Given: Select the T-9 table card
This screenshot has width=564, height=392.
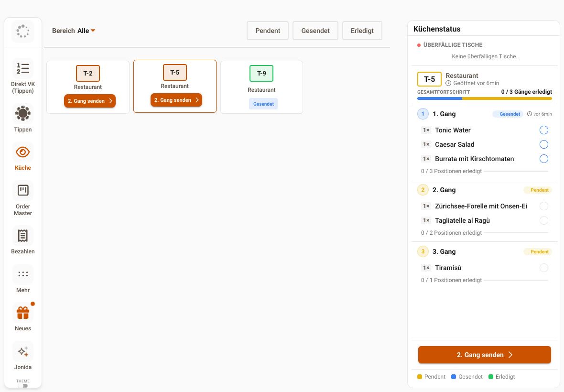Looking at the screenshot, I should [x=261, y=87].
